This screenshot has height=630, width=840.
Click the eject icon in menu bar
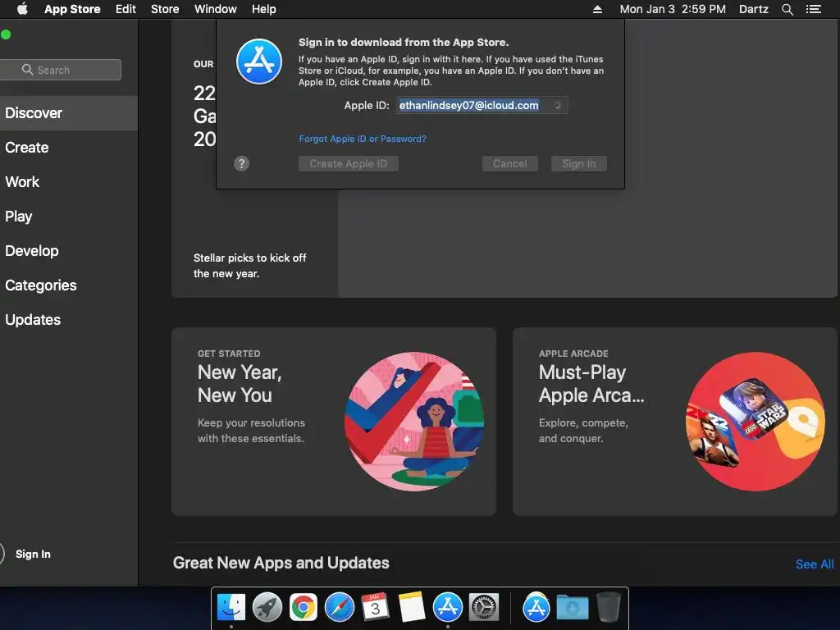point(597,9)
